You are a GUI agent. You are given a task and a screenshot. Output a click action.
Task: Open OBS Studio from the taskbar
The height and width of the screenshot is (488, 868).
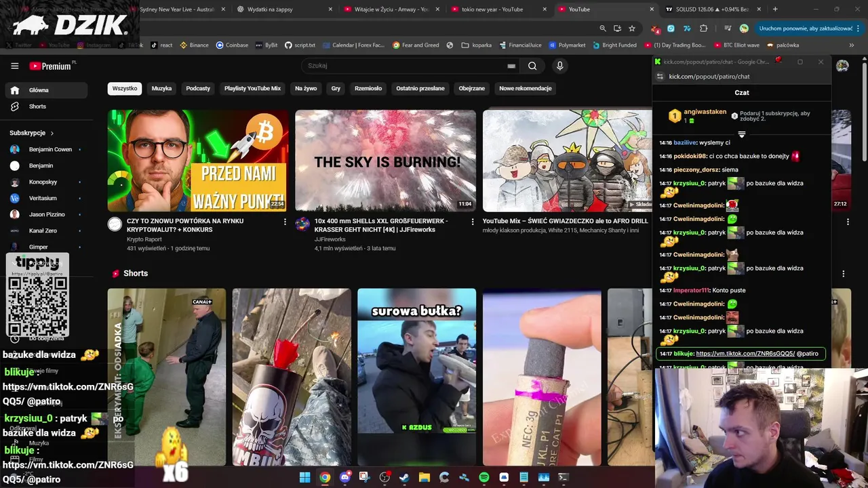[384, 477]
